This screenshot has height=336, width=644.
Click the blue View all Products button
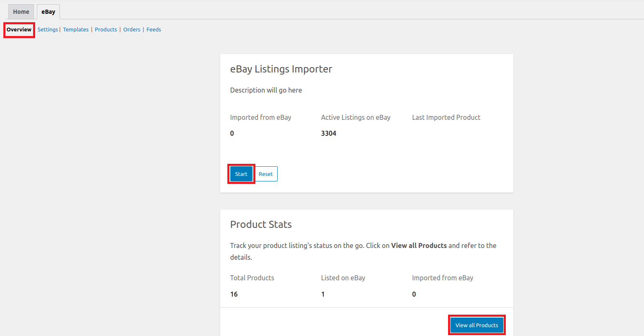tap(477, 325)
